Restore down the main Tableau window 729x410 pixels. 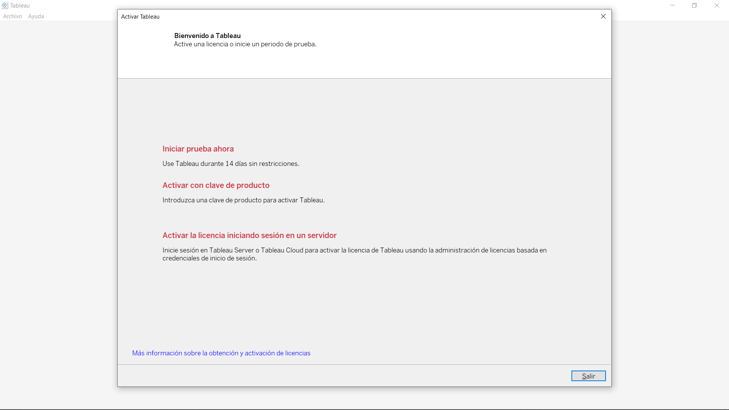click(694, 6)
